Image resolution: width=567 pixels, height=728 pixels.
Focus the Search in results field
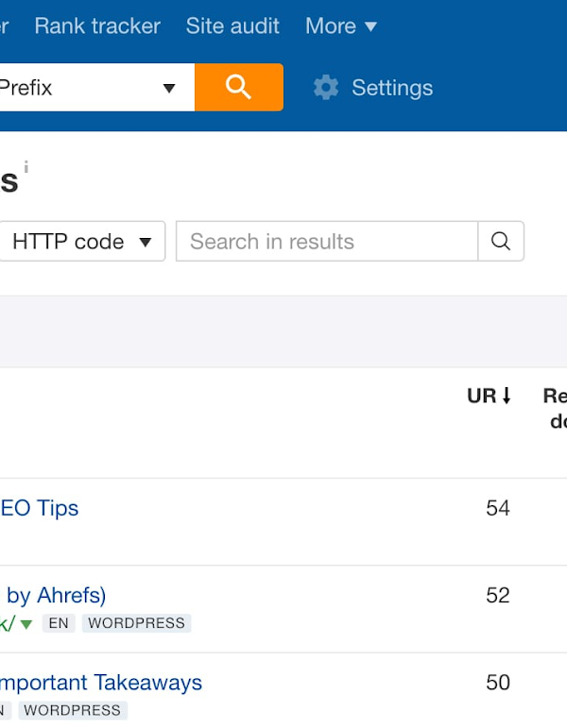tap(327, 242)
